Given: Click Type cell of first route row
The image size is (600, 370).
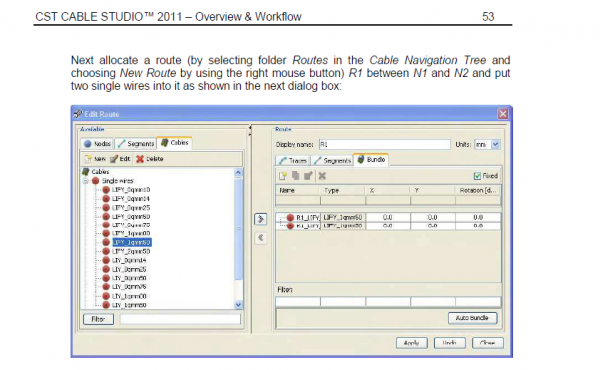Looking at the screenshot, I should pyautogui.click(x=343, y=217).
